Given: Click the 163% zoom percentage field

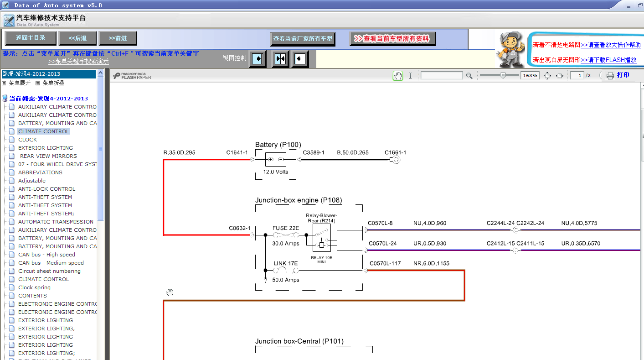Looking at the screenshot, I should [530, 76].
